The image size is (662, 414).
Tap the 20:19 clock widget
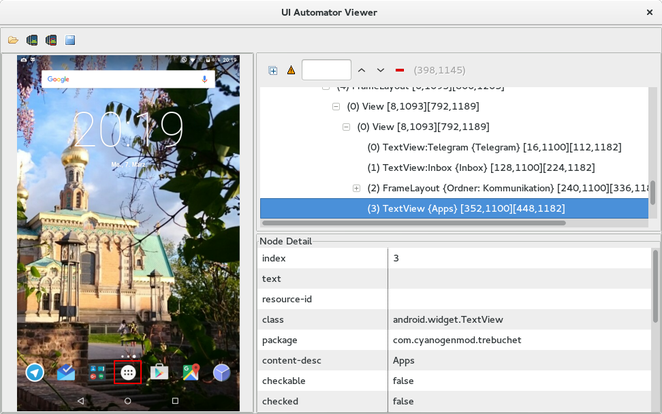click(x=129, y=129)
